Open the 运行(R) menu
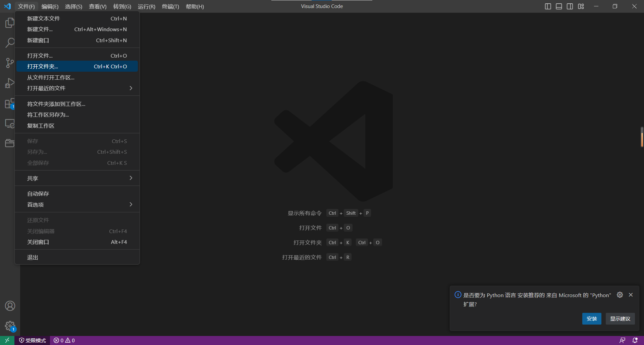This screenshot has width=644, height=345. coord(147,6)
